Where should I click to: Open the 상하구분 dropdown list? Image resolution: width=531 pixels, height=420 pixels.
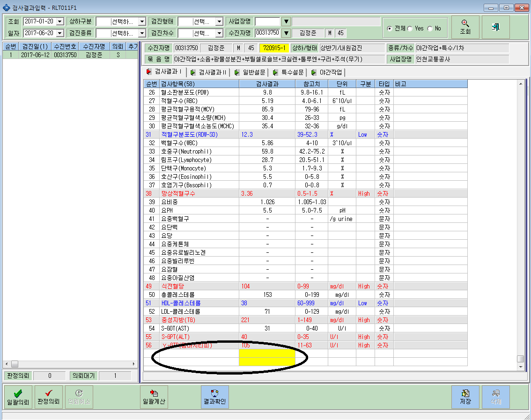(142, 22)
